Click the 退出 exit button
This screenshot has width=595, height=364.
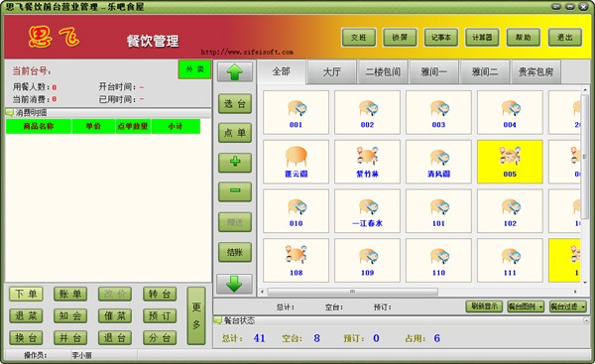564,38
